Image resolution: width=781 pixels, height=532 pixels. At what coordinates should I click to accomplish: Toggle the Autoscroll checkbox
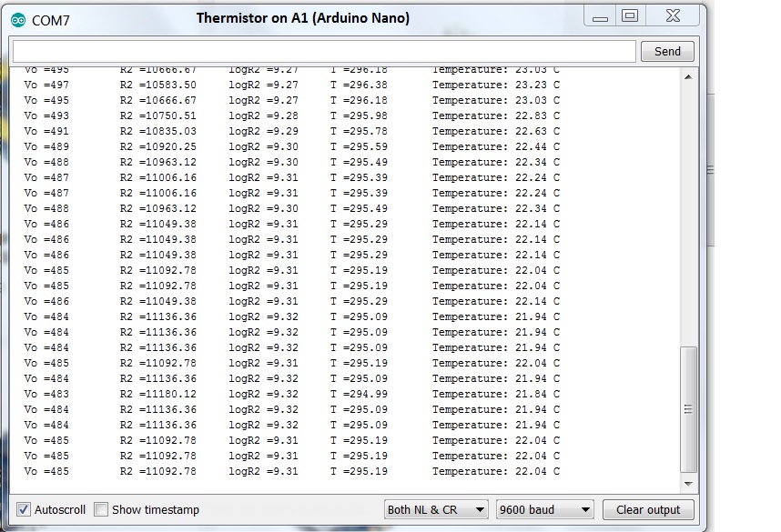(x=23, y=509)
